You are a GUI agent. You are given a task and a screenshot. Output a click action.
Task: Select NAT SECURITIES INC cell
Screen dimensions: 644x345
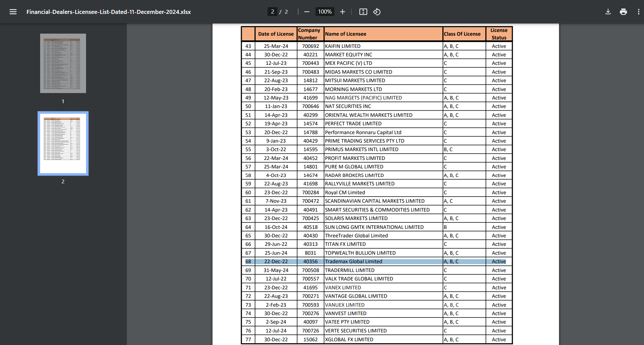pos(383,106)
